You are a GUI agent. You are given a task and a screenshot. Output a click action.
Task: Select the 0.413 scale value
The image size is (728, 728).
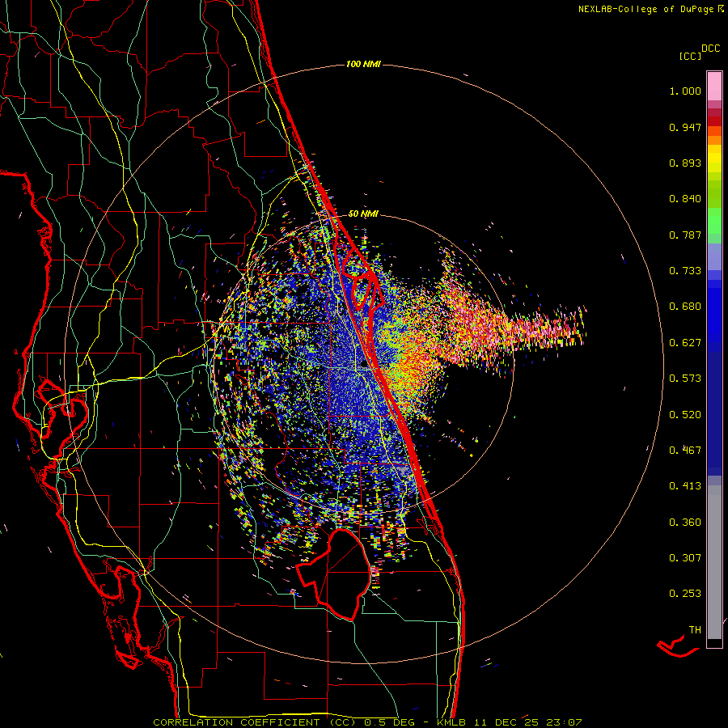coord(685,486)
